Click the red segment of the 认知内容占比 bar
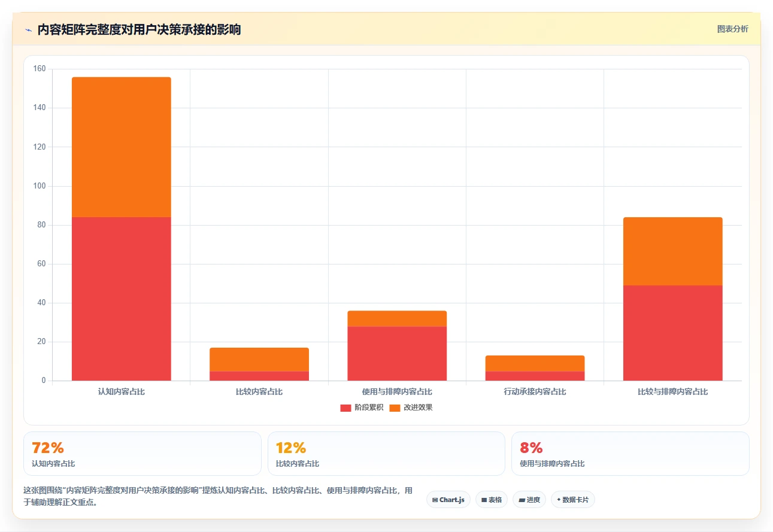 tap(122, 299)
